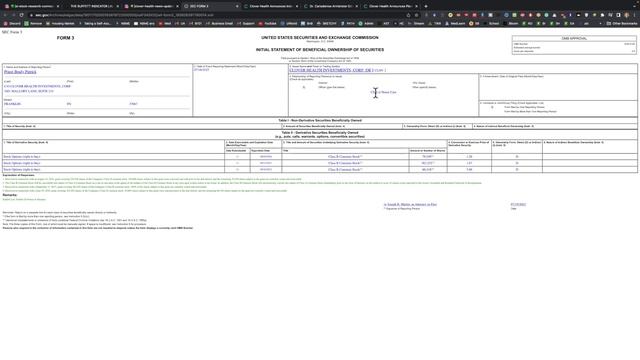The image size is (640, 360).
Task: Click FORM 3 heading text
Action: tap(65, 38)
